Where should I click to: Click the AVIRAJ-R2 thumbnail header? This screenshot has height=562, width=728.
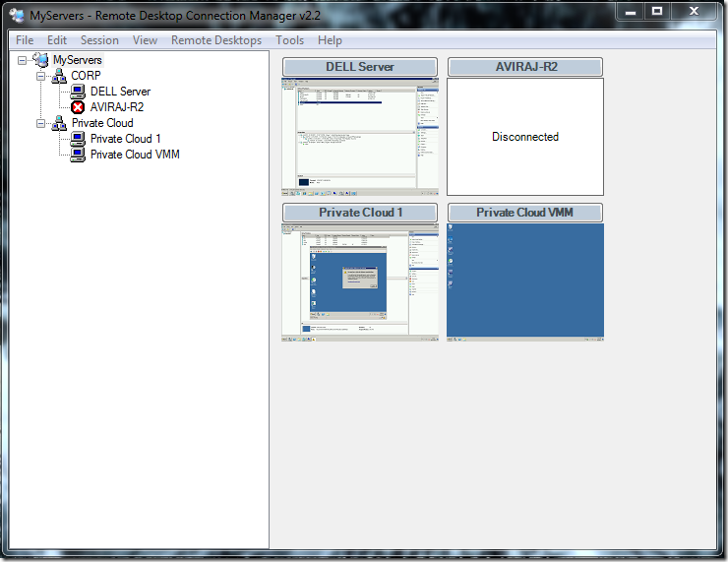(525, 67)
